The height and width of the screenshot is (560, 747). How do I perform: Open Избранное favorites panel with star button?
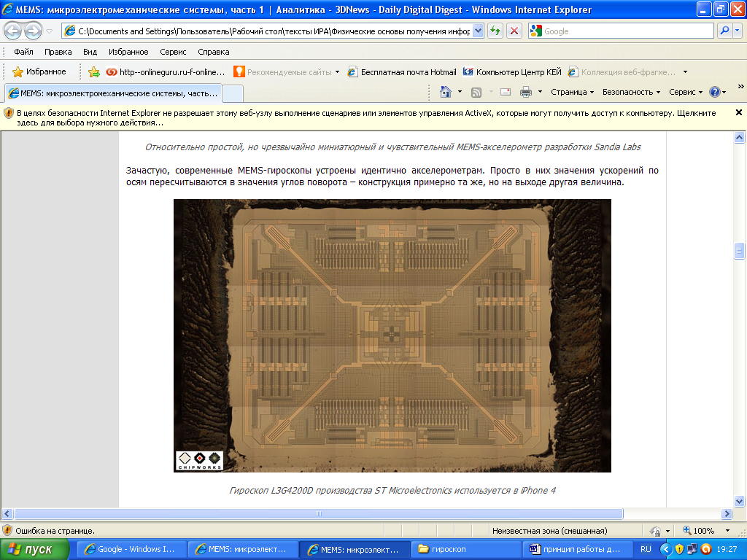39,72
